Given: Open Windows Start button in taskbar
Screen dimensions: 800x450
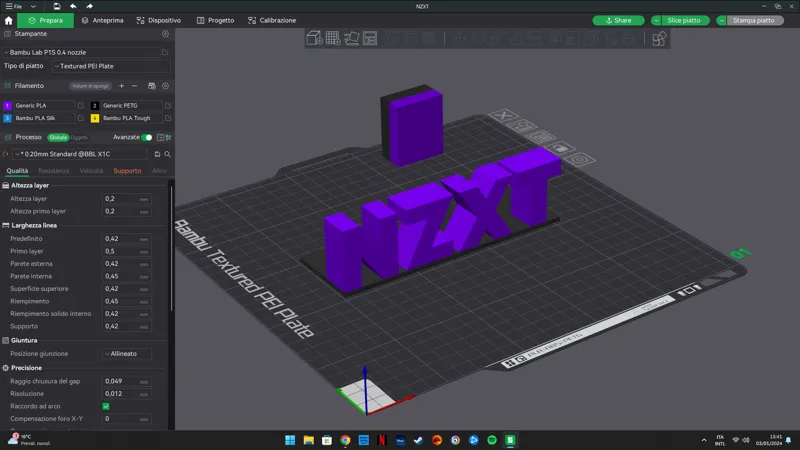Looking at the screenshot, I should [x=290, y=440].
